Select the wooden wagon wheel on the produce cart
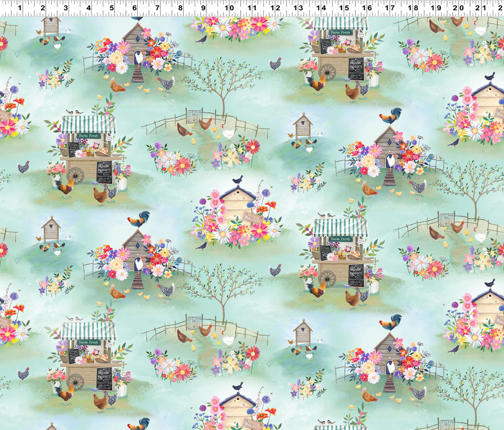 (x=76, y=175)
